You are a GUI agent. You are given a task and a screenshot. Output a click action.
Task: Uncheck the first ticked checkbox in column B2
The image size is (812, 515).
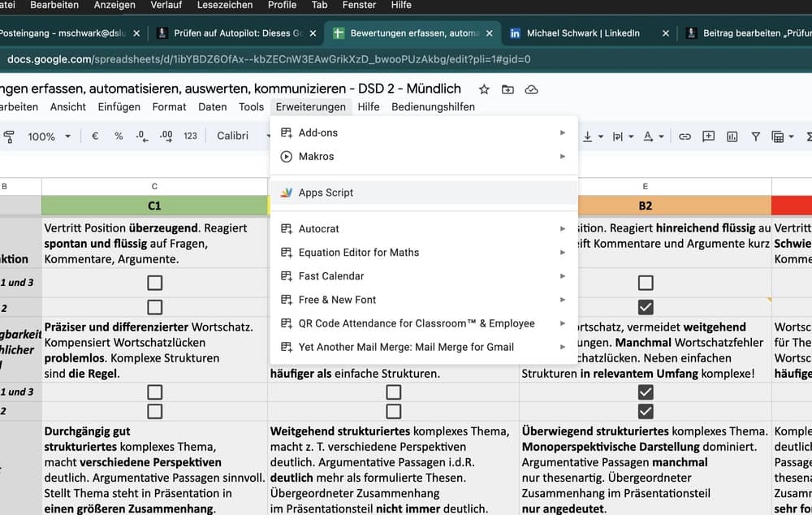[646, 307]
